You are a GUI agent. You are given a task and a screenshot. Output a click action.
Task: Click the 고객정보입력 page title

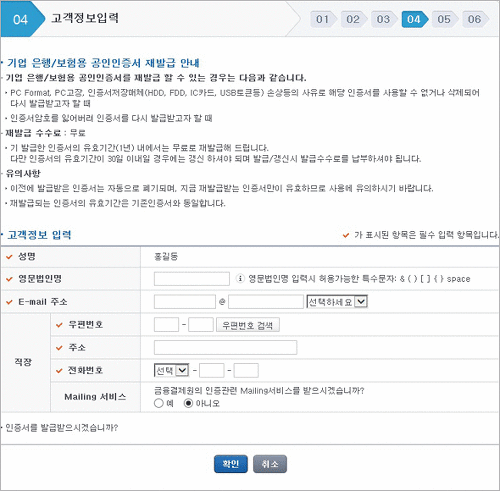(85, 18)
